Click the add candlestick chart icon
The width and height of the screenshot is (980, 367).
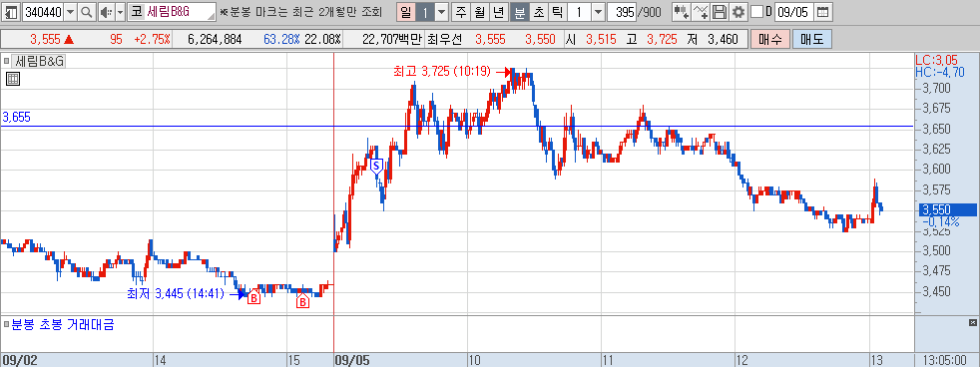682,12
